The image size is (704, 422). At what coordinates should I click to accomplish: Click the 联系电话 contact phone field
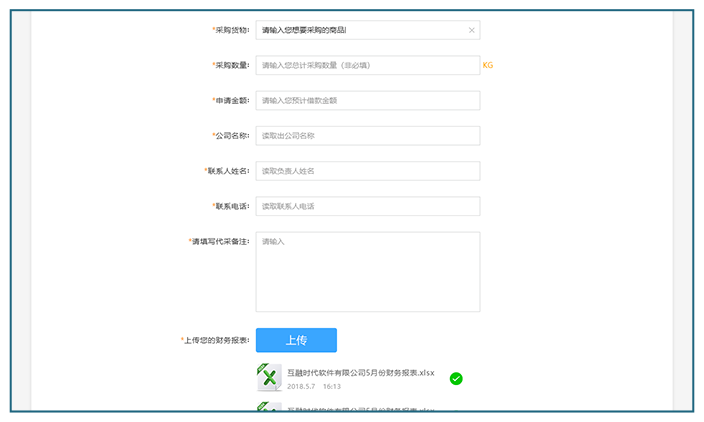pos(367,206)
